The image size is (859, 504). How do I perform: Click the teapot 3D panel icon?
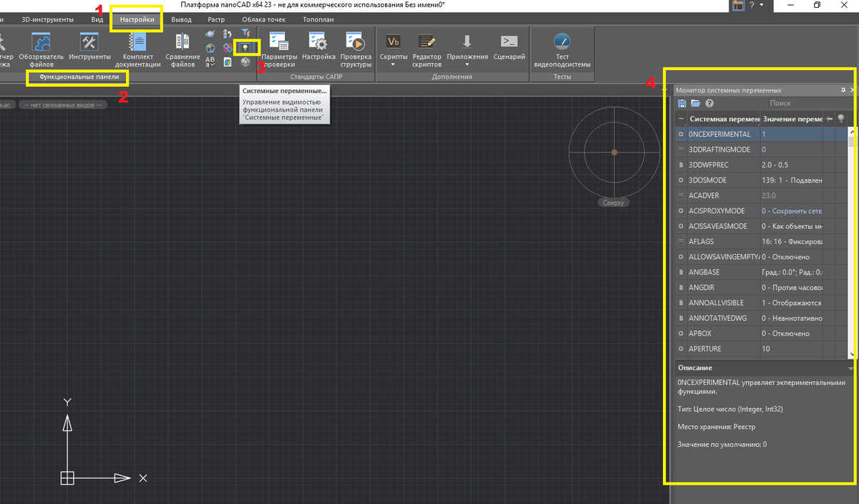click(x=210, y=34)
